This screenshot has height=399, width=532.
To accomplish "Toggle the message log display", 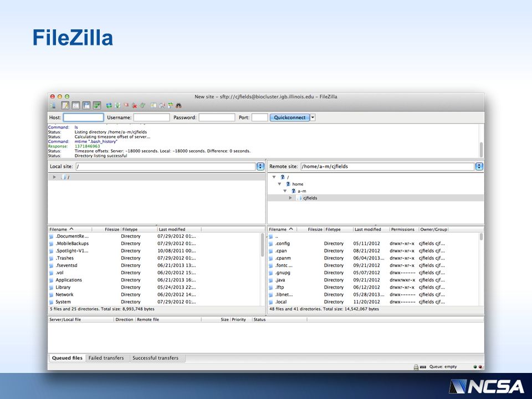I will [x=65, y=105].
